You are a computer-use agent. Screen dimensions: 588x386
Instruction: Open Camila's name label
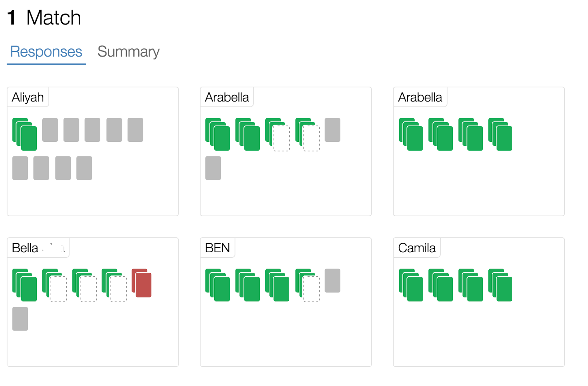point(417,248)
